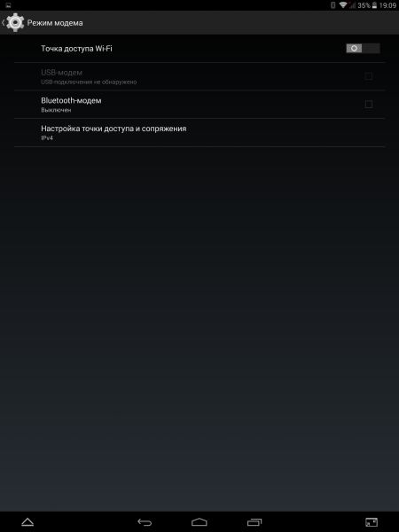This screenshot has width=399, height=532.
Task: Tap the picture notification icon top-left
Action: click(x=9, y=5)
